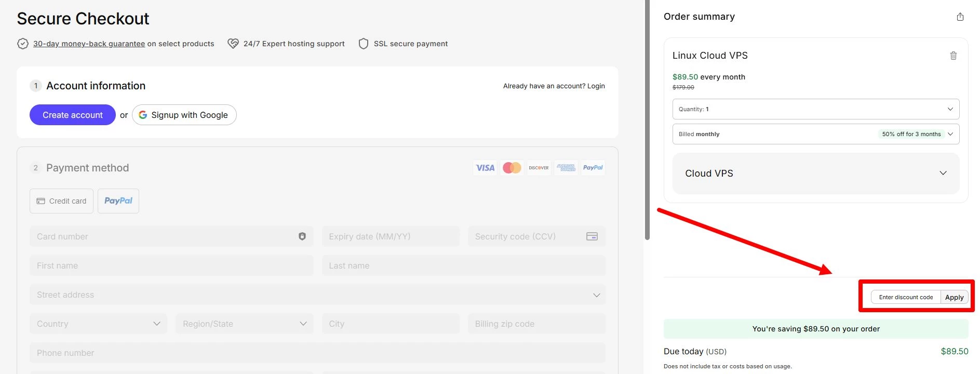Click the Create account button
This screenshot has height=374, width=980.
click(x=73, y=115)
